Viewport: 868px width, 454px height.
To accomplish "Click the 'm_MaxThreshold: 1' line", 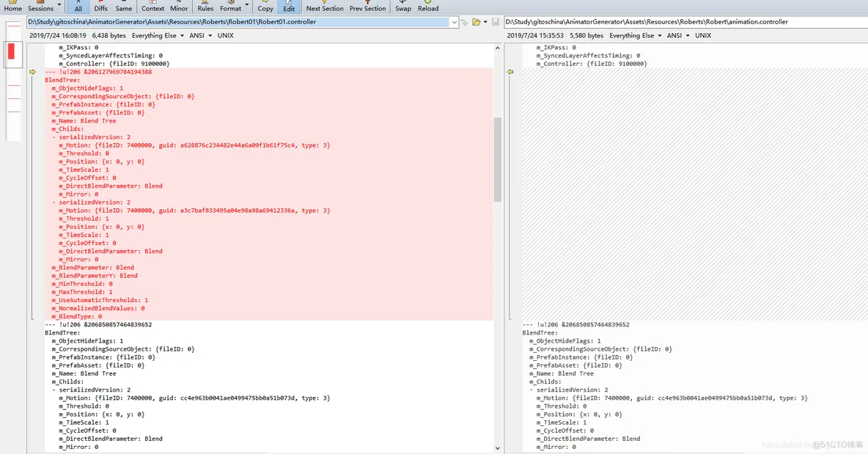I will click(82, 292).
